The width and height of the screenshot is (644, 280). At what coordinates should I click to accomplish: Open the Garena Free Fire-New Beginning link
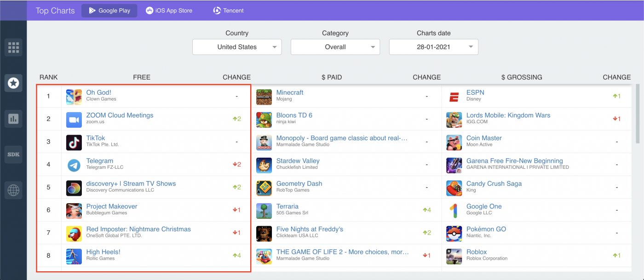(x=515, y=161)
